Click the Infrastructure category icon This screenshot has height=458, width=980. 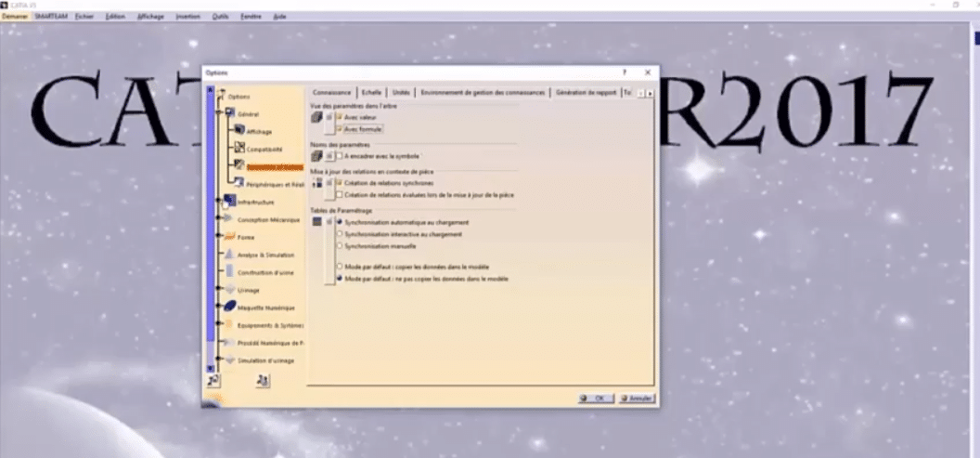tap(229, 201)
